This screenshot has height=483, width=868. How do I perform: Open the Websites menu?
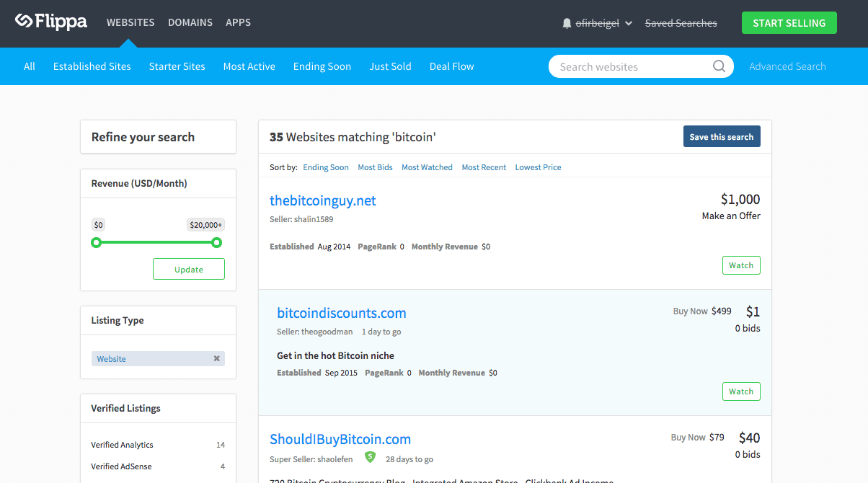point(130,22)
